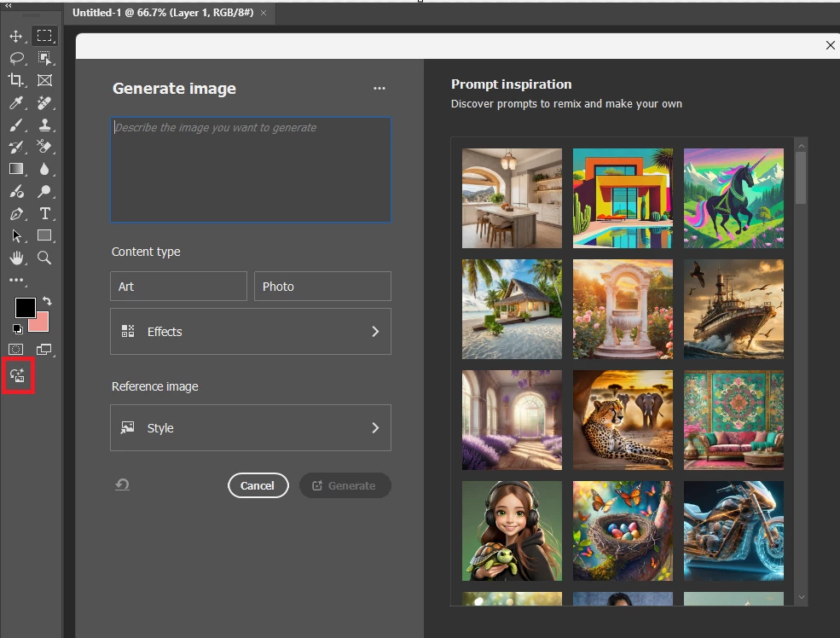Select the Rectangle shape tool
Image resolution: width=840 pixels, height=638 pixels.
coord(44,235)
